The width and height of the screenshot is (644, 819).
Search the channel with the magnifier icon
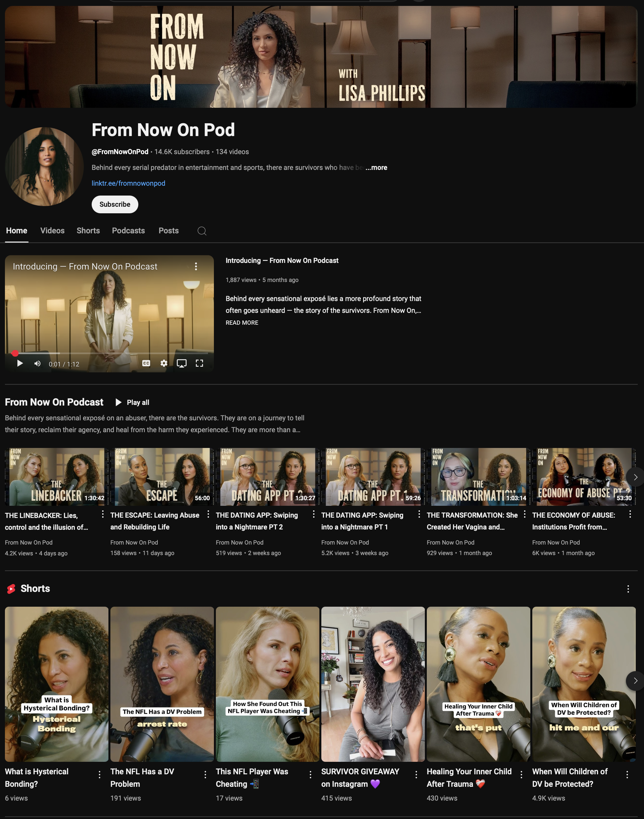coord(202,231)
